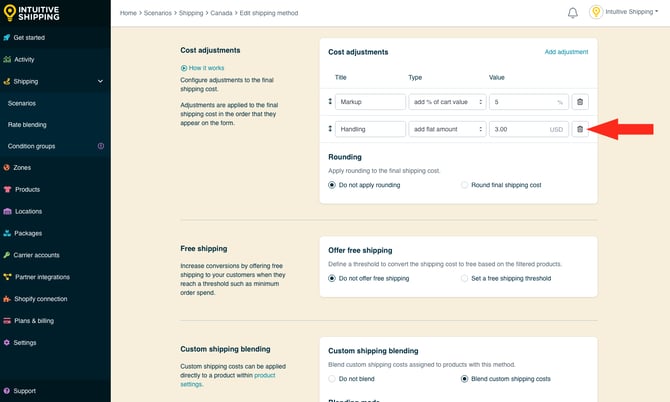The width and height of the screenshot is (670, 402).
Task: Click the Support question mark icon
Action: click(6, 391)
